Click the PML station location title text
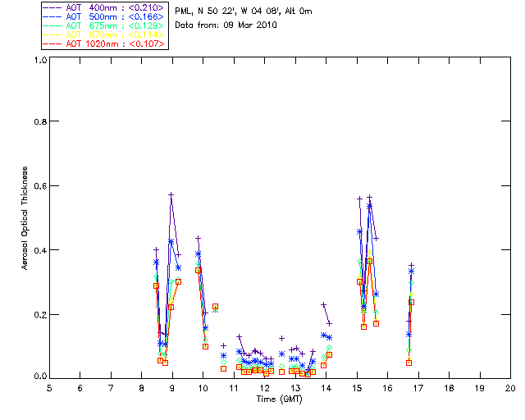525x420 pixels. click(x=243, y=11)
